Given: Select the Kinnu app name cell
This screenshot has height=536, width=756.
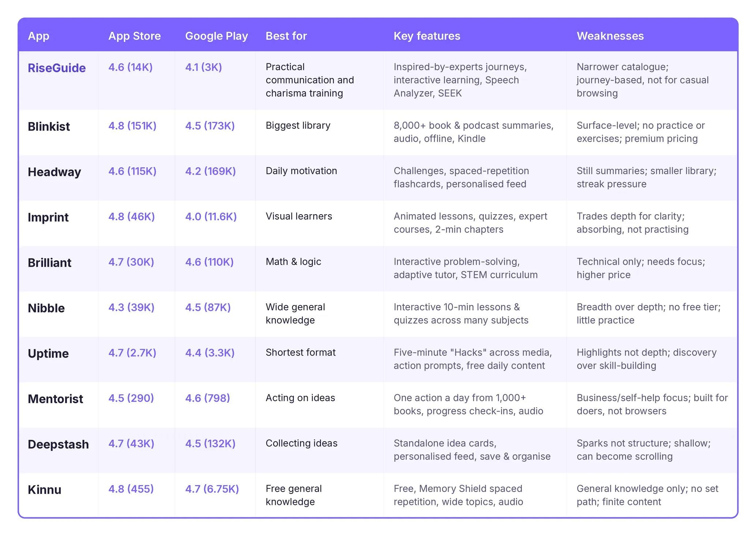Looking at the screenshot, I should click(44, 490).
